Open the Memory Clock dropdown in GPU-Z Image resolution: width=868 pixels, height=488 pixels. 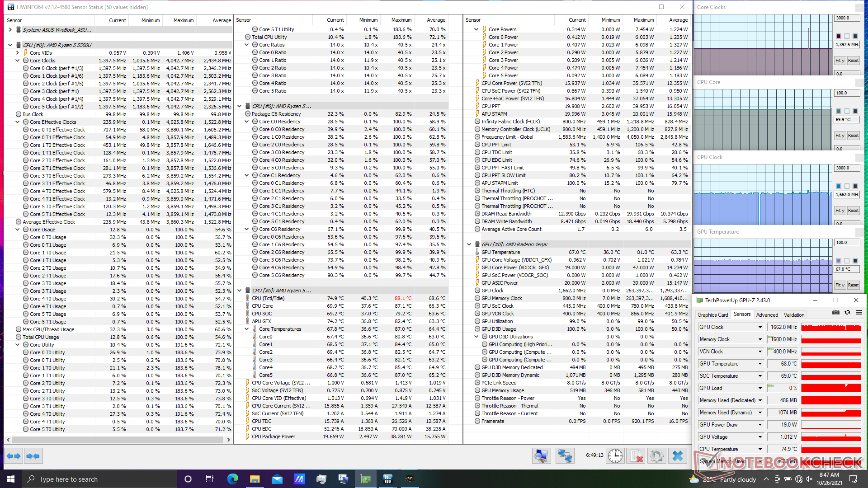pyautogui.click(x=760, y=339)
